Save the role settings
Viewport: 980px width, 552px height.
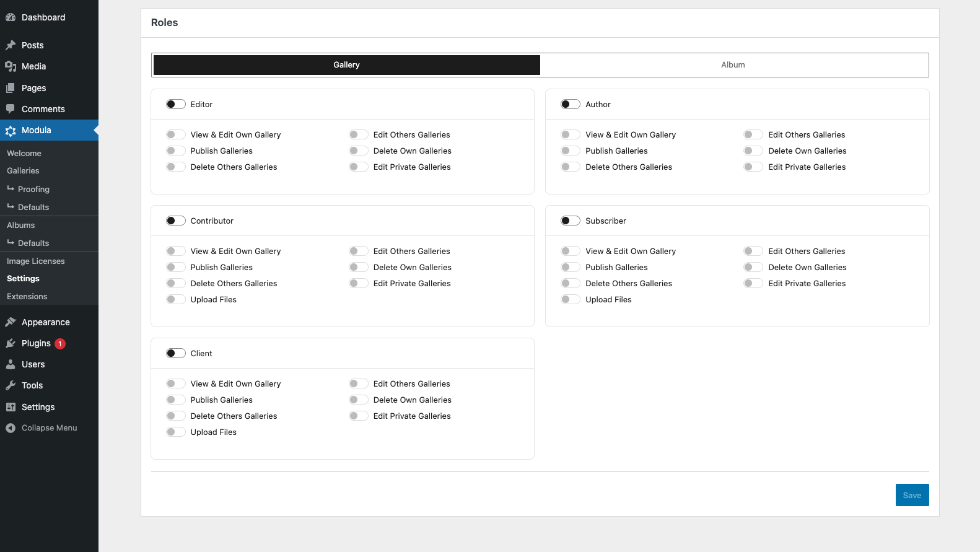[x=912, y=495]
